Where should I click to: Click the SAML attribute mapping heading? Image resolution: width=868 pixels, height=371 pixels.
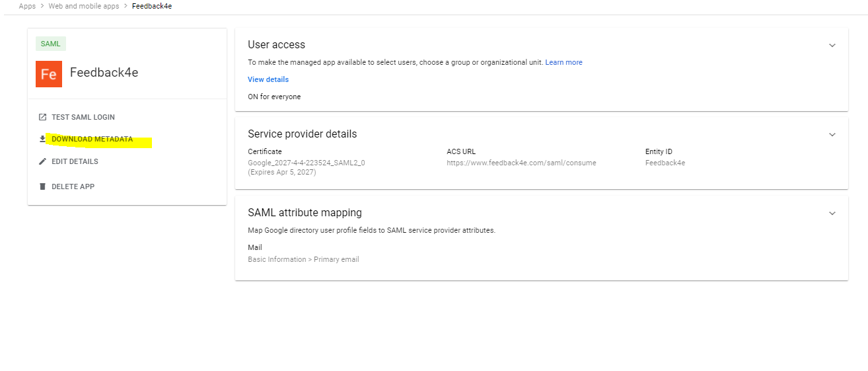(305, 212)
